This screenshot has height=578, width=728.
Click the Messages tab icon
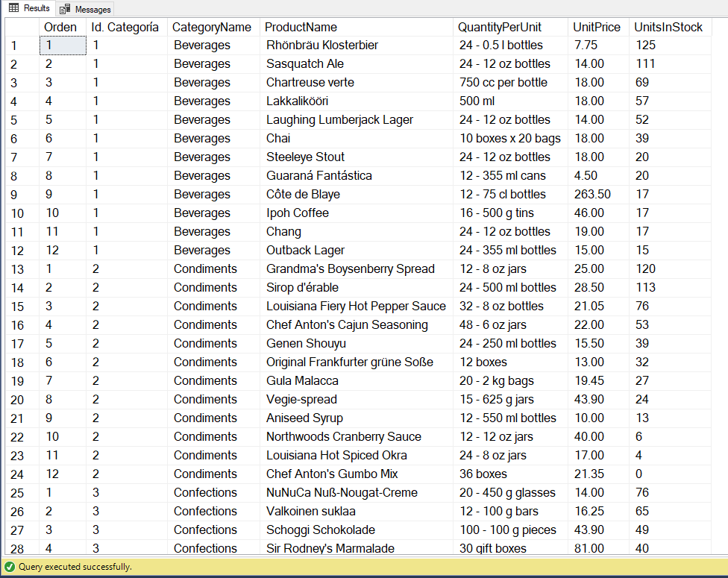tap(65, 9)
